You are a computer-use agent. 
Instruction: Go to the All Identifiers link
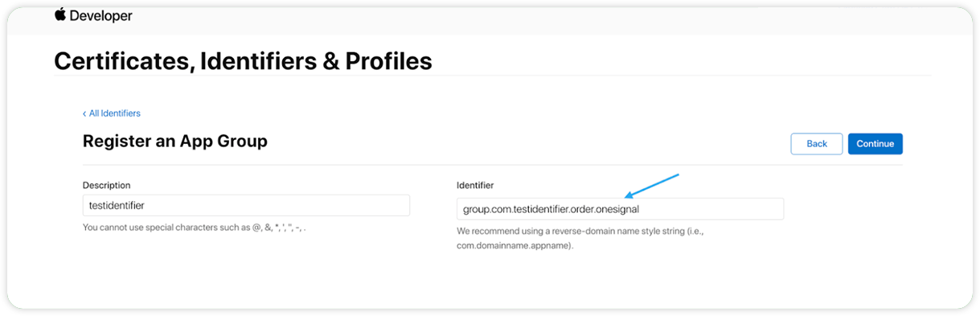click(114, 113)
